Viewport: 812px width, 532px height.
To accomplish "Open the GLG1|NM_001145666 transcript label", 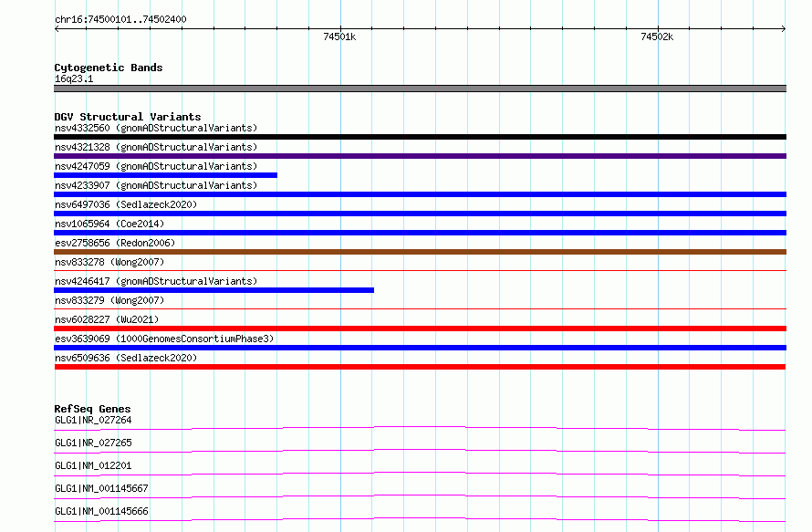I will point(101,511).
